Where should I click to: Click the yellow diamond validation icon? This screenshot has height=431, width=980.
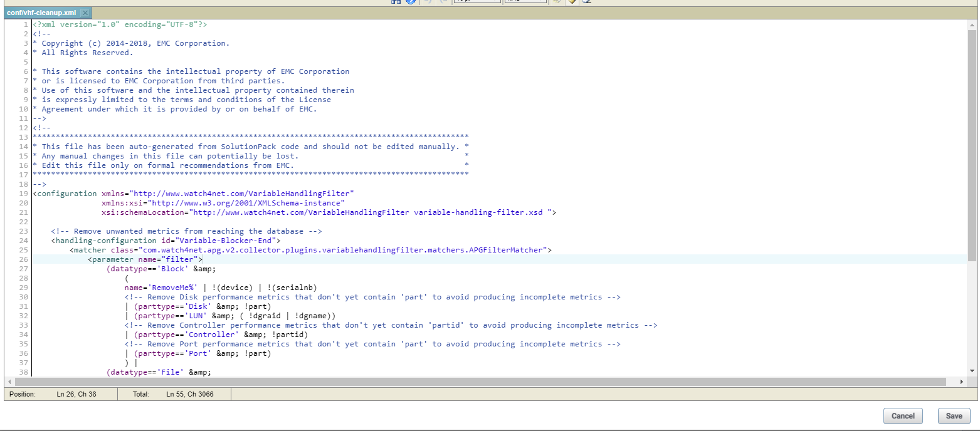click(x=572, y=2)
